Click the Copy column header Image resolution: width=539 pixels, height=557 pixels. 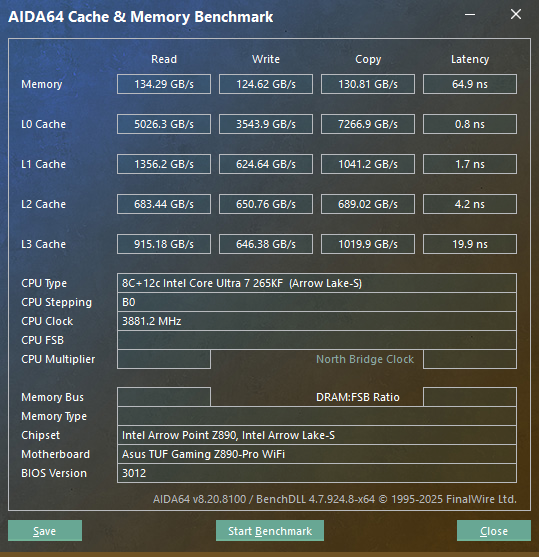[x=368, y=59]
